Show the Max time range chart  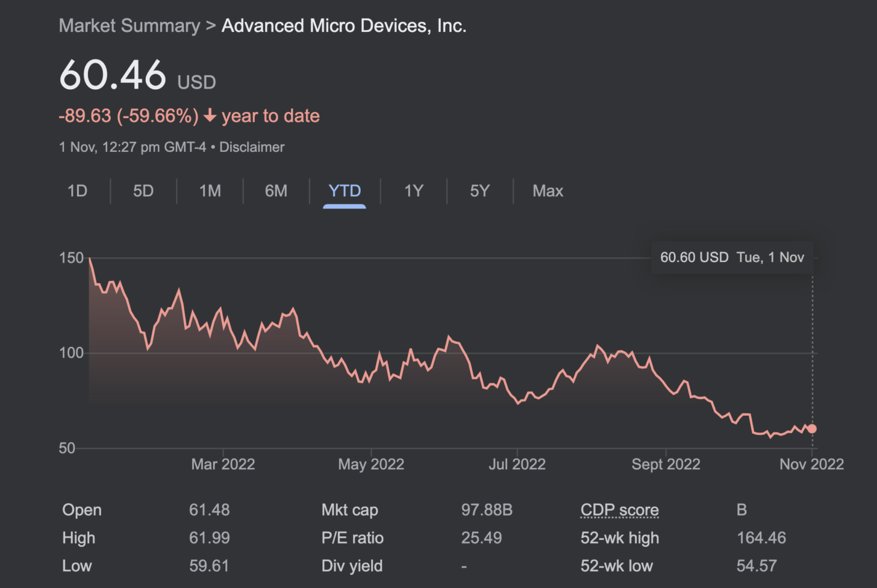pyautogui.click(x=548, y=191)
